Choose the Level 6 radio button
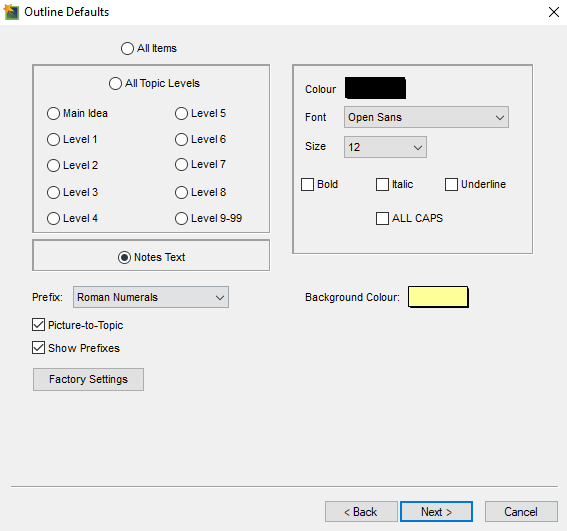The image size is (567, 531). point(181,139)
